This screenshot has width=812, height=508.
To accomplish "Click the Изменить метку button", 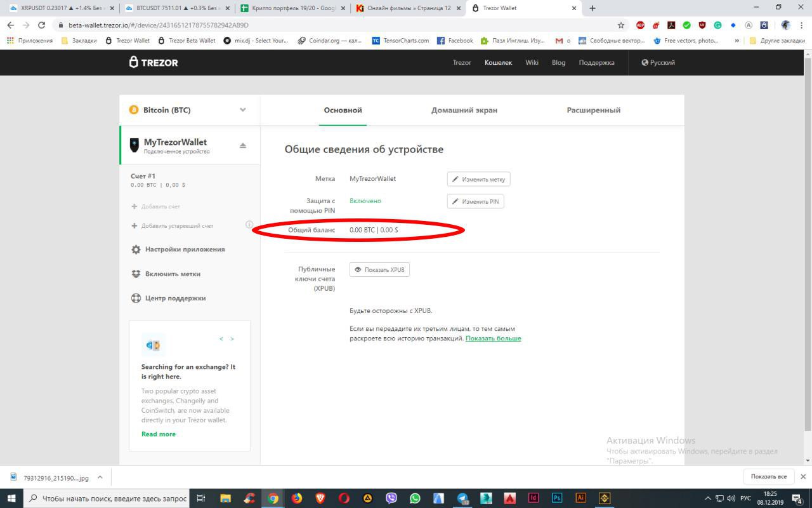I will (478, 179).
